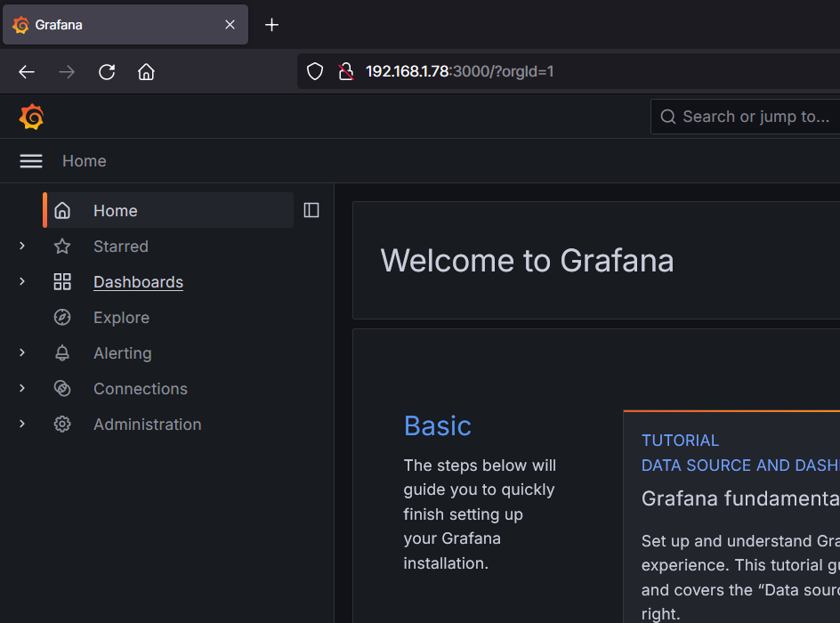Click the Search or jump to field
The width and height of the screenshot is (840, 623).
click(746, 117)
